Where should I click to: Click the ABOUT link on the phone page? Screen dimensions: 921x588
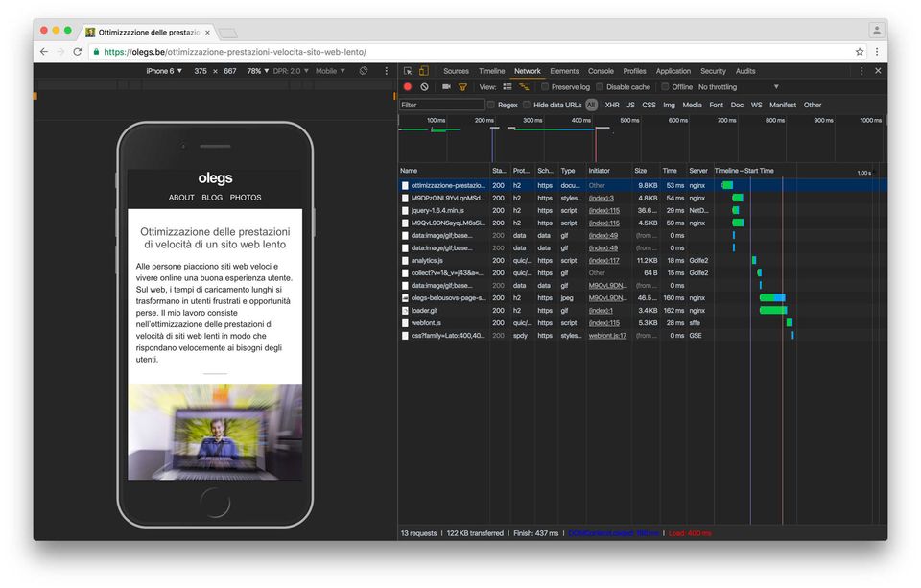point(181,198)
